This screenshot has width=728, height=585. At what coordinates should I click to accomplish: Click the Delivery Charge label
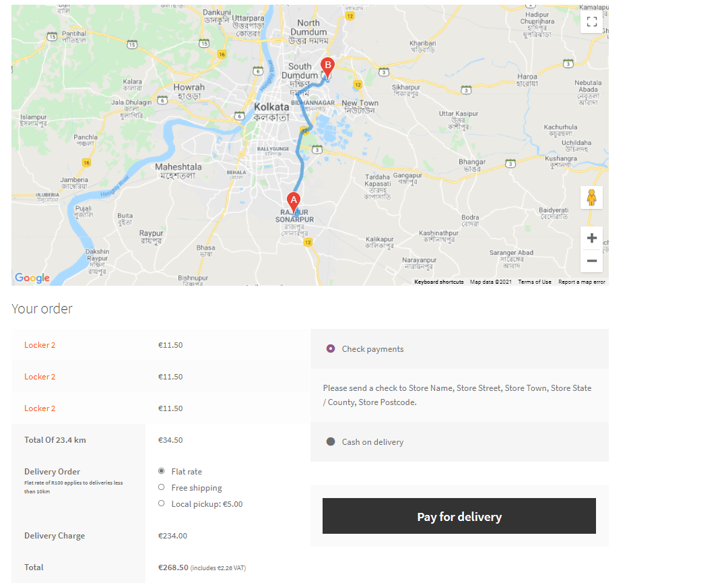55,536
